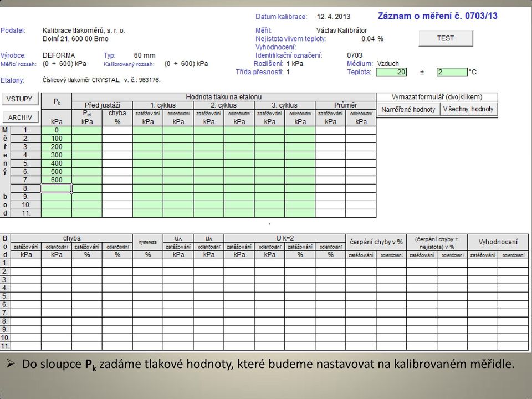Click the 'Před justáží' column header
The width and height of the screenshot is (532, 399).
pyautogui.click(x=102, y=105)
